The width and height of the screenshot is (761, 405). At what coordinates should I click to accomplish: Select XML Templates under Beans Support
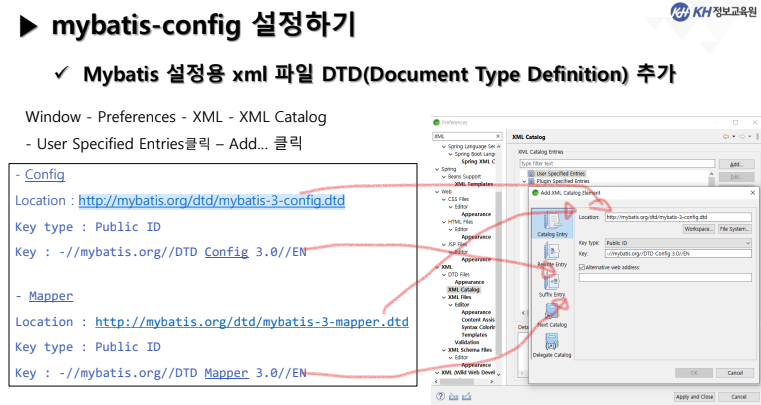click(474, 184)
